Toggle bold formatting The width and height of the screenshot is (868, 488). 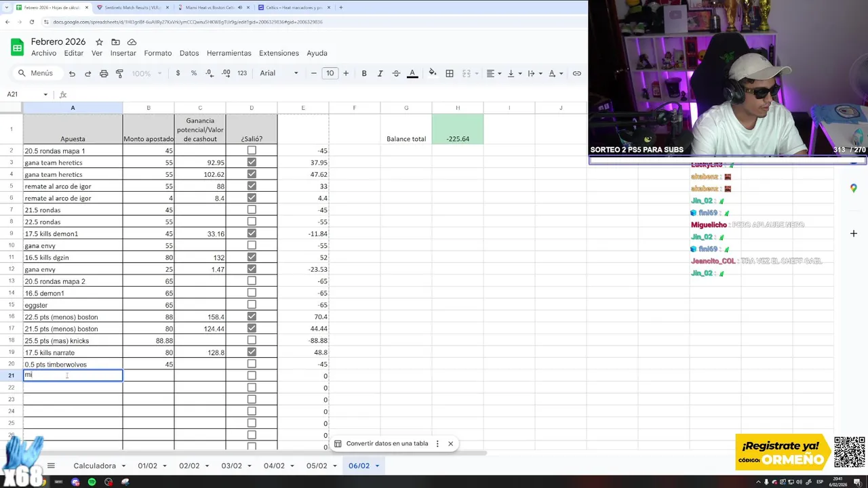364,73
